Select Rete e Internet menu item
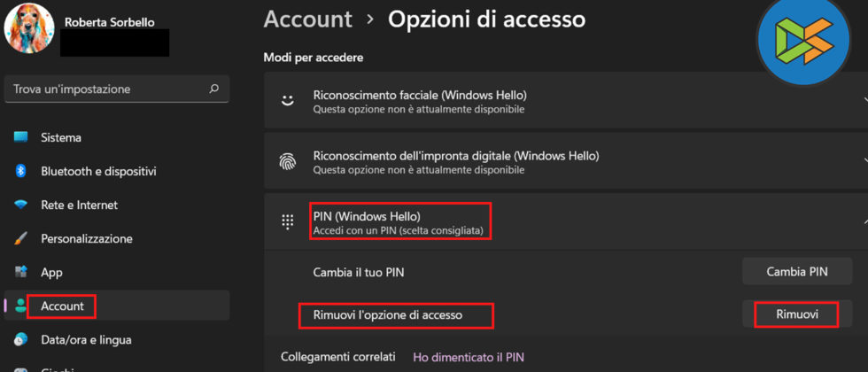The image size is (868, 372). point(79,205)
